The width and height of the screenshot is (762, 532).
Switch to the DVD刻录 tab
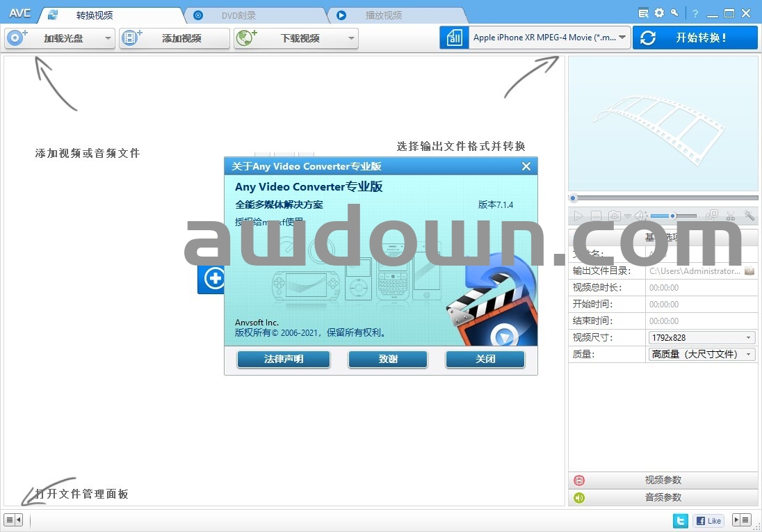tap(253, 15)
